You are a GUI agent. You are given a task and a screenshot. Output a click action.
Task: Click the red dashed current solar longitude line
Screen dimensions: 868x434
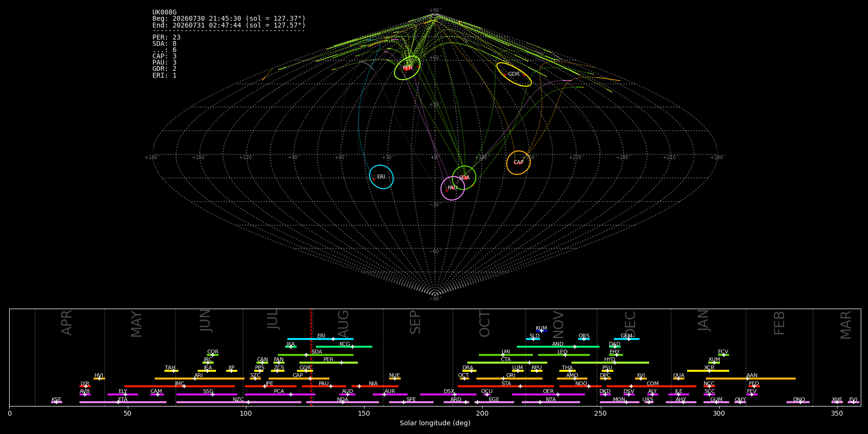point(311,357)
